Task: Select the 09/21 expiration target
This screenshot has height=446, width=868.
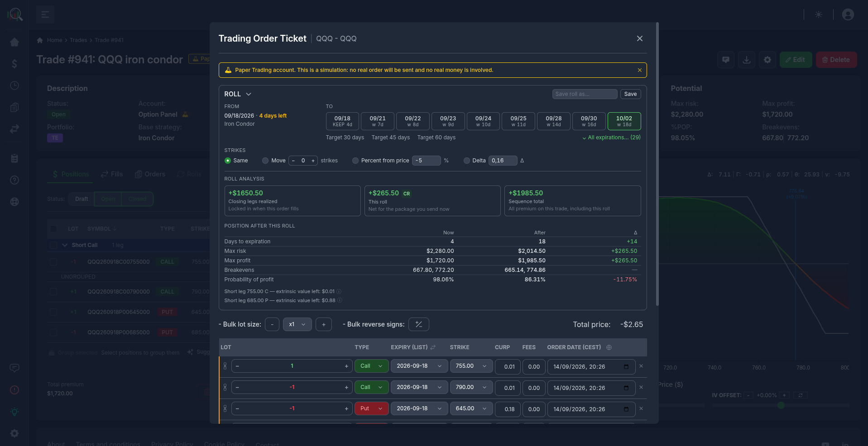Action: tap(378, 121)
